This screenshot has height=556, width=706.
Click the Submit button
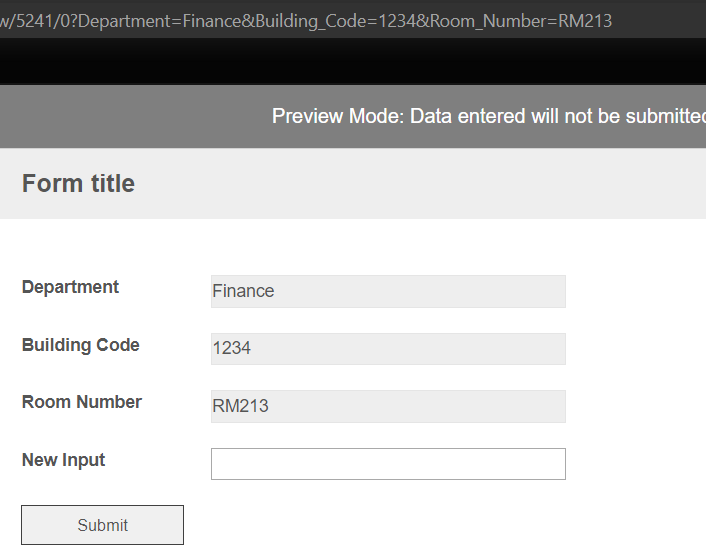(102, 525)
